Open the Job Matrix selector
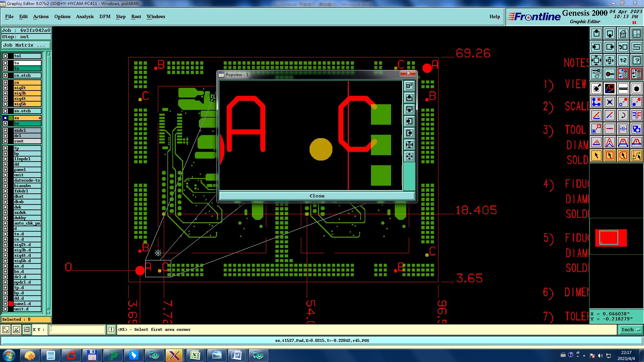644x362 pixels. (26, 45)
